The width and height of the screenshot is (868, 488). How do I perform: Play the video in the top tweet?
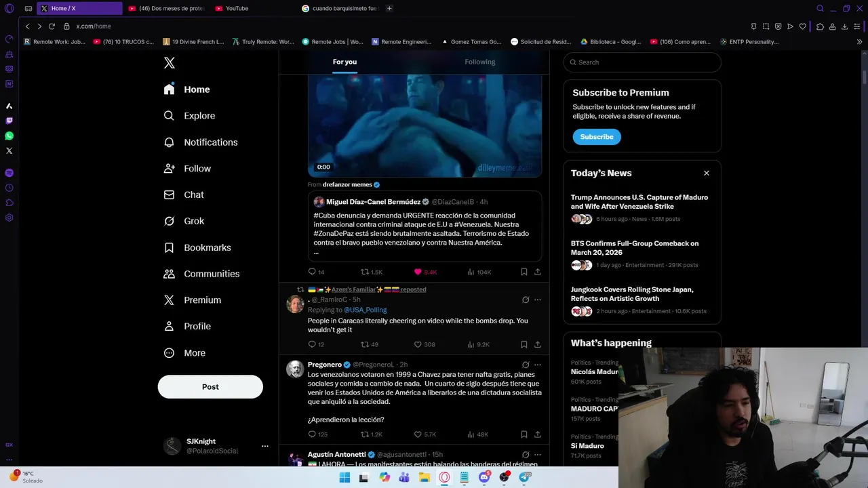425,125
